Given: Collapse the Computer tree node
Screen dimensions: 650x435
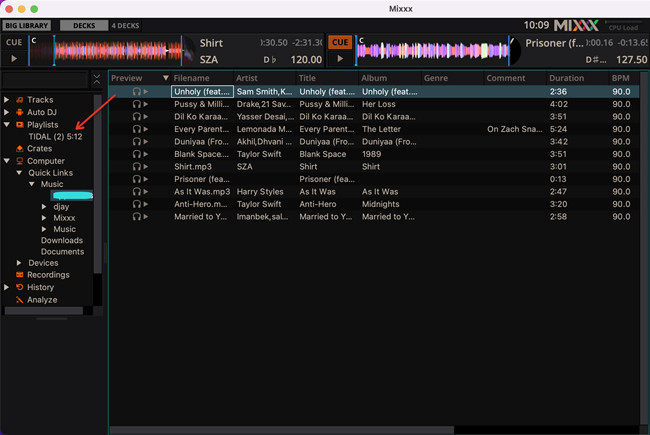Looking at the screenshot, I should (x=7, y=161).
